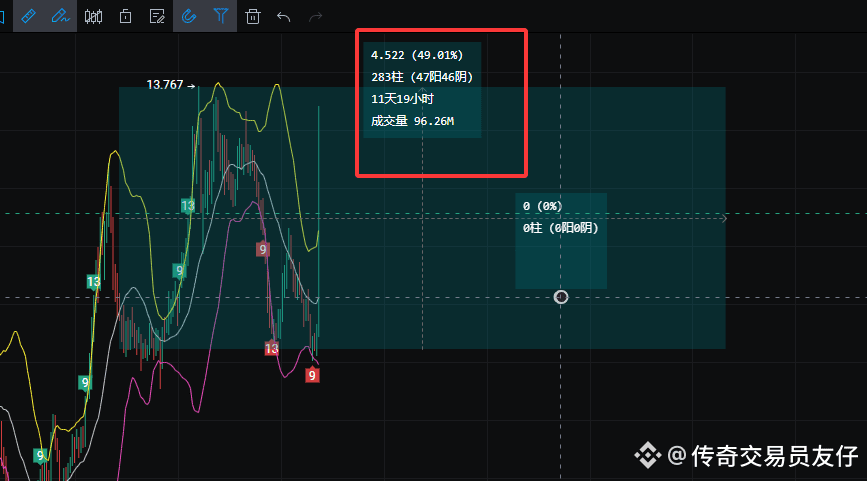Viewport: 867px width, 481px height.
Task: Click the circular measurement handle point
Action: coord(561,297)
